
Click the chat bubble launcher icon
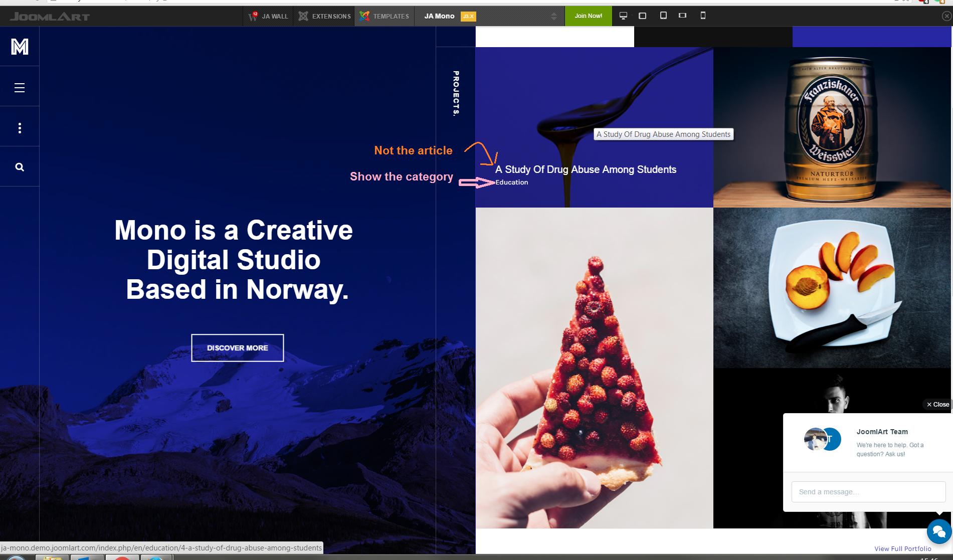[x=939, y=531]
